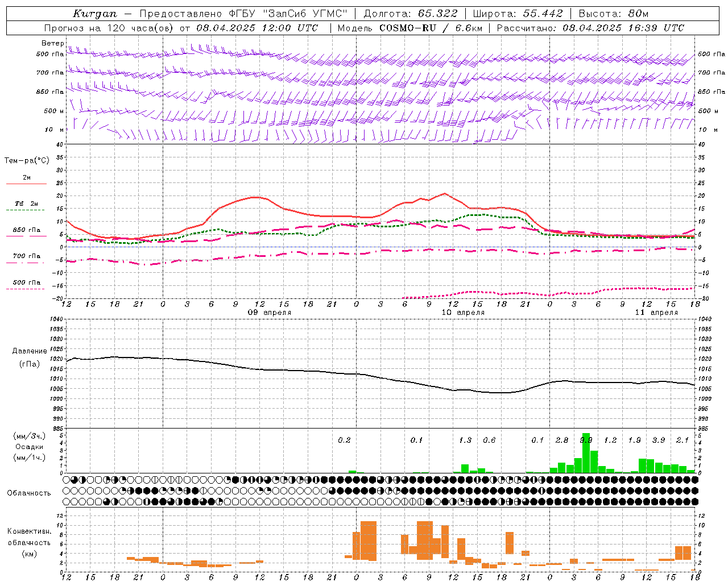Click the precipitation amount "1.2"
Image resolution: width=728 pixels, height=582 pixels.
point(610,440)
